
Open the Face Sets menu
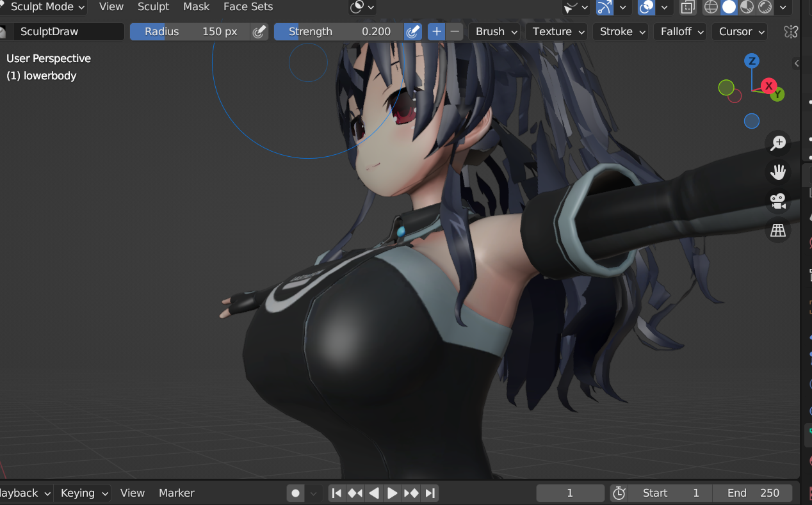point(248,7)
